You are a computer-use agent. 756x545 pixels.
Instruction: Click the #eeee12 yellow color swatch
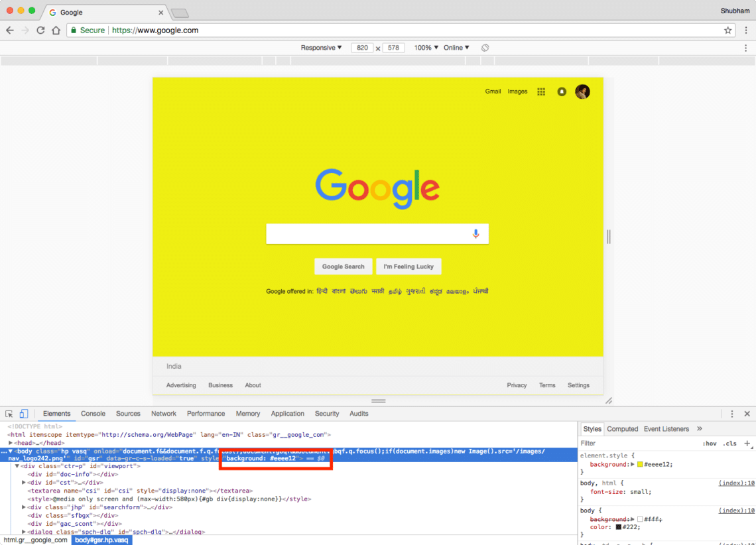pyautogui.click(x=640, y=465)
